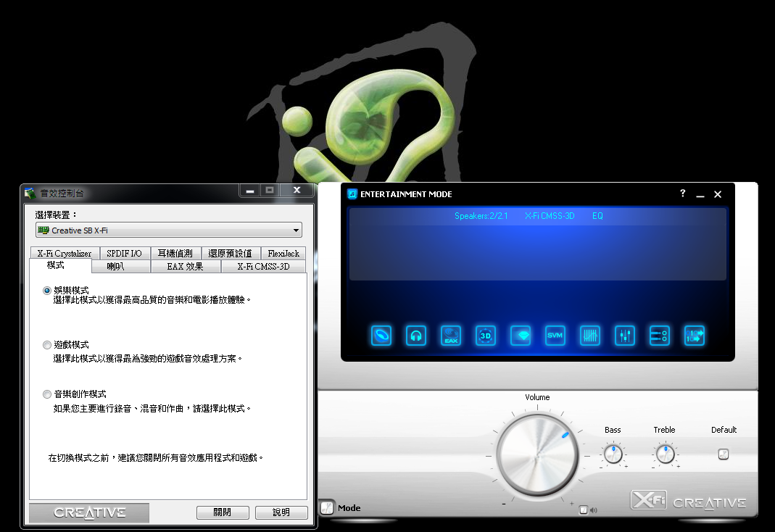
Task: Click the Speakers:2/2.1 status link
Action: pos(481,216)
